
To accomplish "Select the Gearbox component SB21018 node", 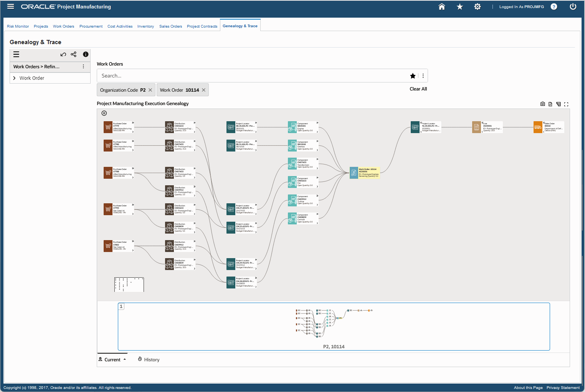I will pyautogui.click(x=303, y=145).
